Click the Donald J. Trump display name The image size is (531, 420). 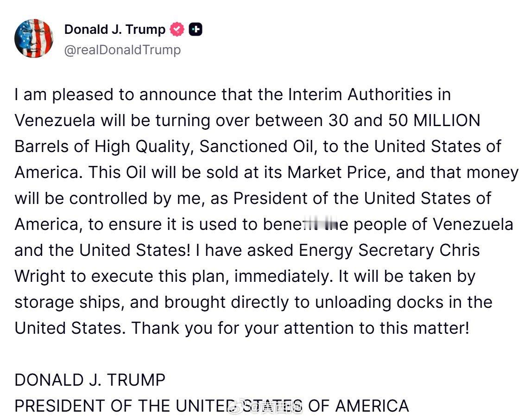click(x=114, y=30)
